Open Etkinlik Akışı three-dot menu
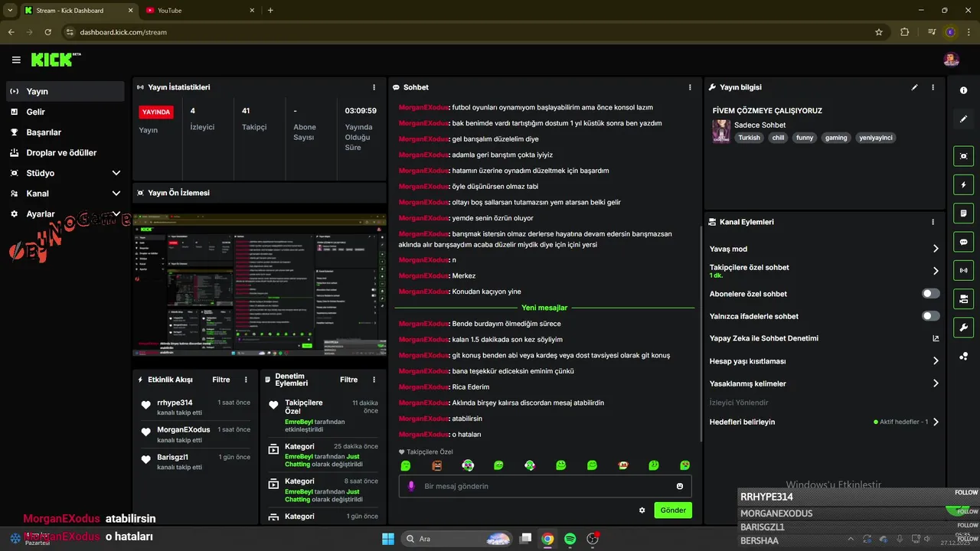 click(246, 380)
